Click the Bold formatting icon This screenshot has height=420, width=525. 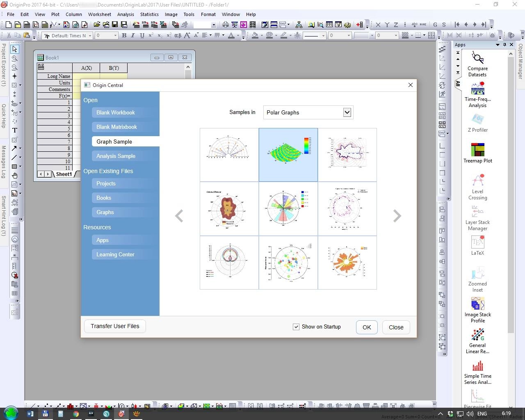click(x=124, y=36)
